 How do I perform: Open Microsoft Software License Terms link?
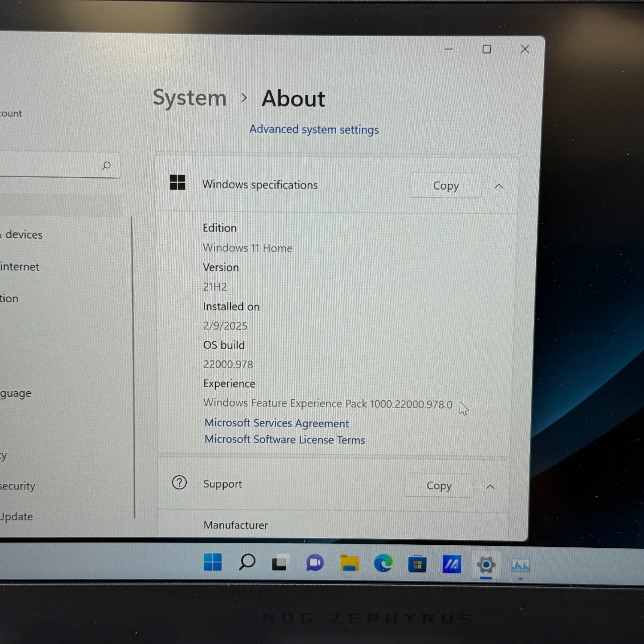tap(284, 440)
